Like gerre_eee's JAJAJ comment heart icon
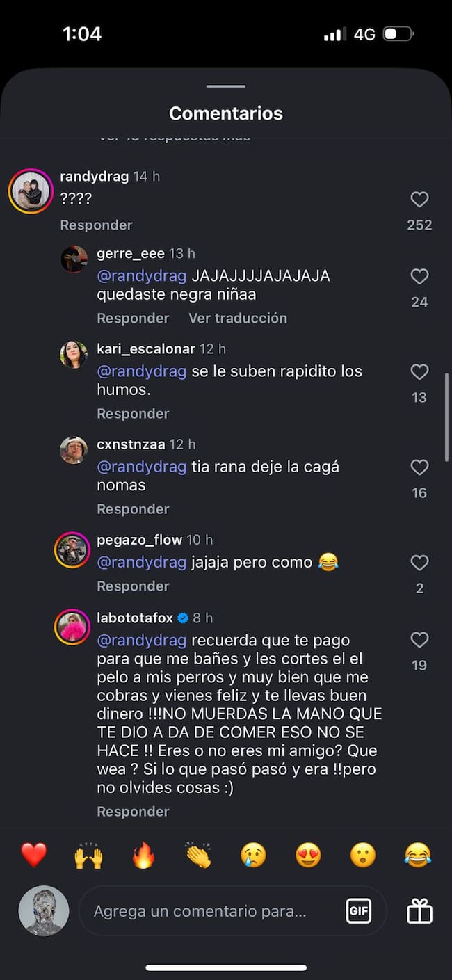Screen dimensions: 452x980 419,276
